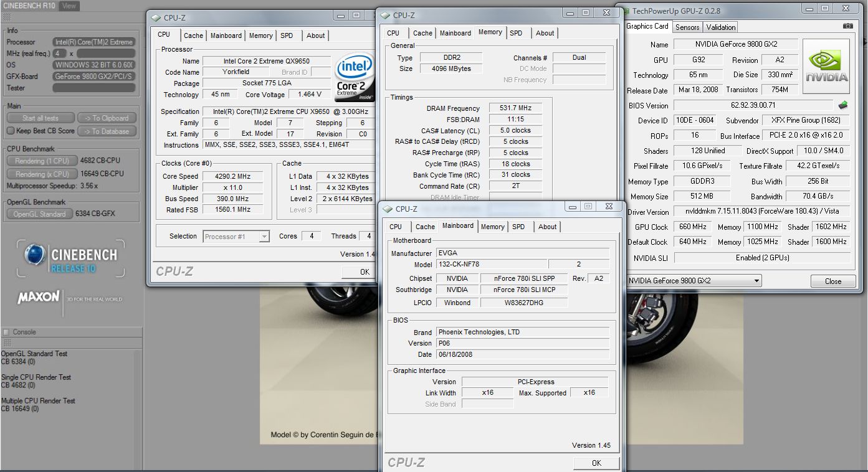Enable the Keep Best CB Score checkbox
868x472 pixels.
coord(10,131)
